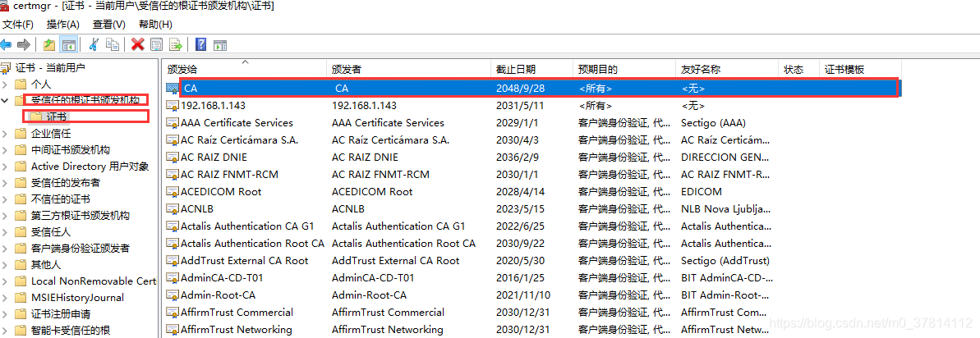This screenshot has height=338, width=980.
Task: Open the 文件(F) menu
Action: click(x=18, y=25)
